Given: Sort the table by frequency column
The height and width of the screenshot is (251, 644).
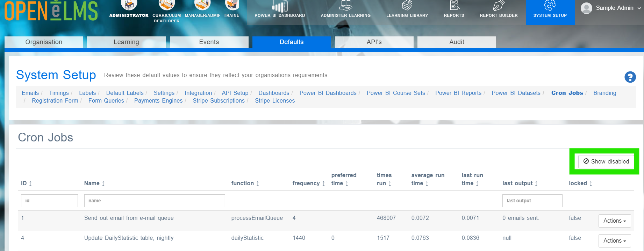Looking at the screenshot, I should (x=309, y=183).
